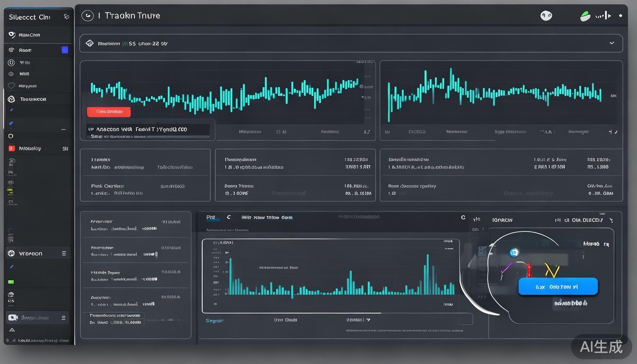The image size is (637, 364).
Task: Open the hamburger menu on the Vroacon row
Action: click(x=64, y=254)
